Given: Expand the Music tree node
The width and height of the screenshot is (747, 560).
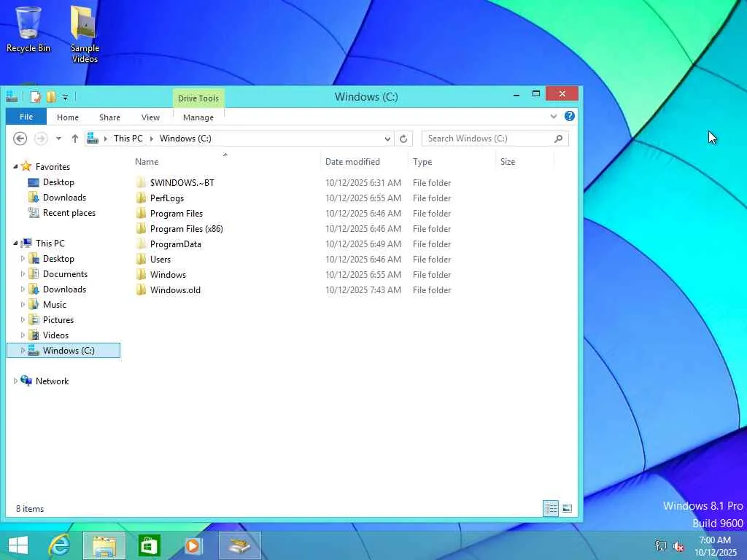Looking at the screenshot, I should [x=23, y=305].
